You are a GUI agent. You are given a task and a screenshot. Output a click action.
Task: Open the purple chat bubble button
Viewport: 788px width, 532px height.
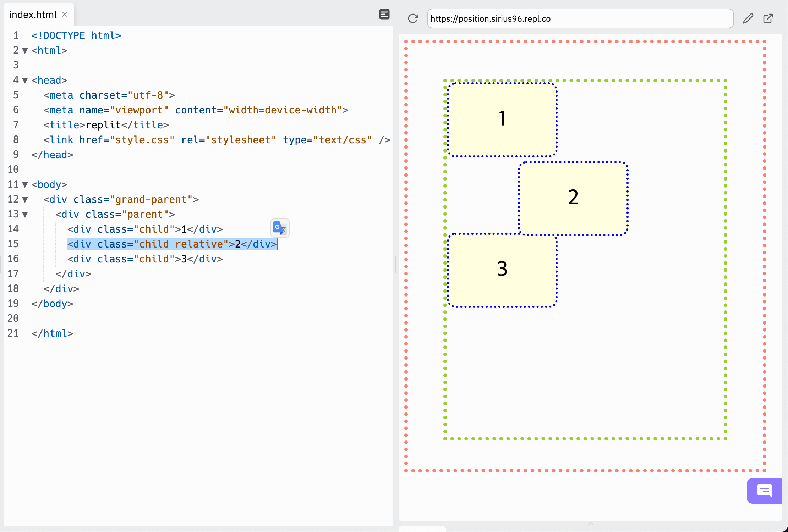765,491
